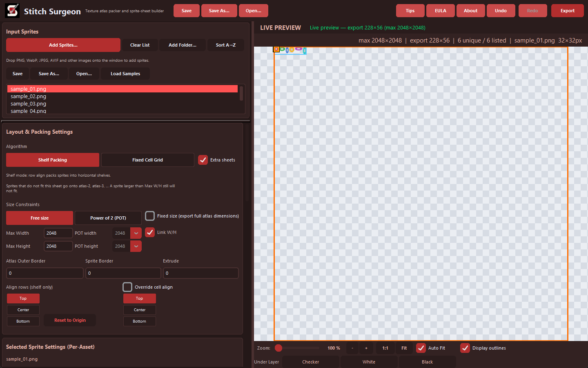
Task: Toggle the Link W/H checkbox
Action: point(150,232)
